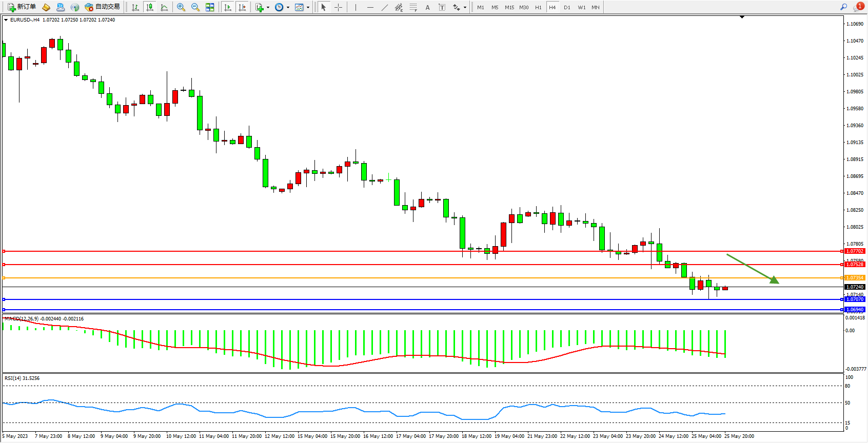This screenshot has width=868, height=443.
Task: Toggle AutoTrading (自动交易) button
Action: pos(102,7)
